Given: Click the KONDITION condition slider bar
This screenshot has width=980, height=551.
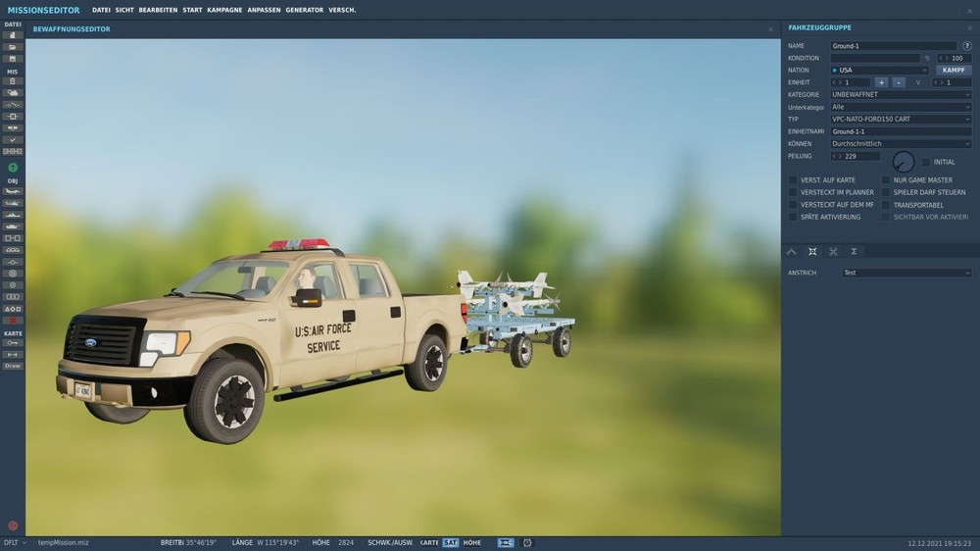Looking at the screenshot, I should (875, 58).
